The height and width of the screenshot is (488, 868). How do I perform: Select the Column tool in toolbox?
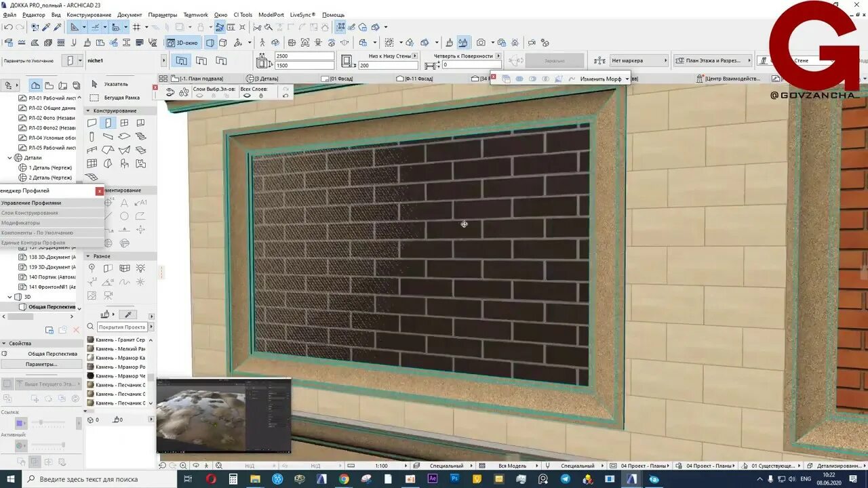click(92, 136)
